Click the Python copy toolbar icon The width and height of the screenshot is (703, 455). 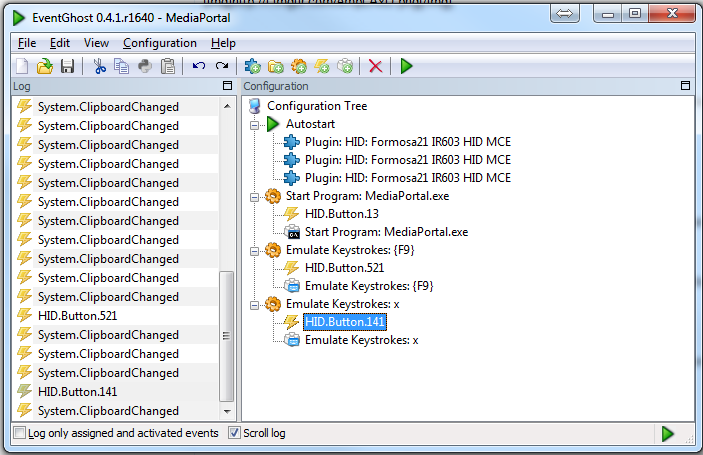point(144,66)
